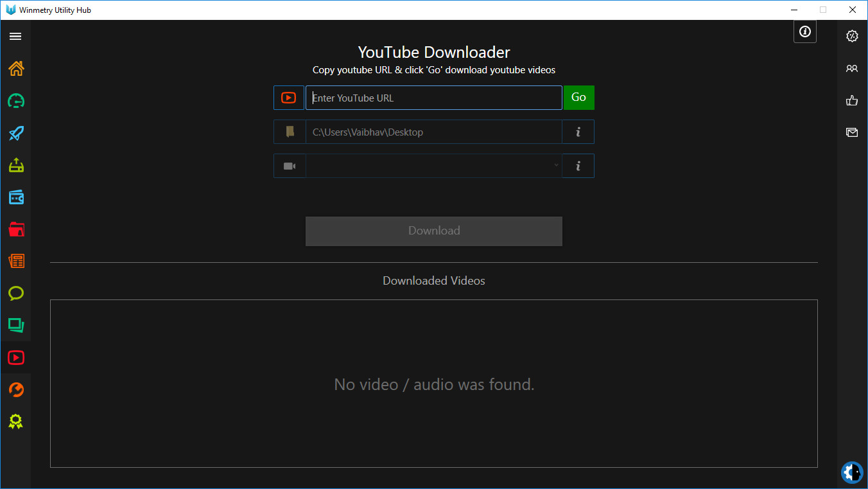The height and width of the screenshot is (489, 868).
Task: Minimize the Winmetry Utility Hub window
Action: coord(794,10)
